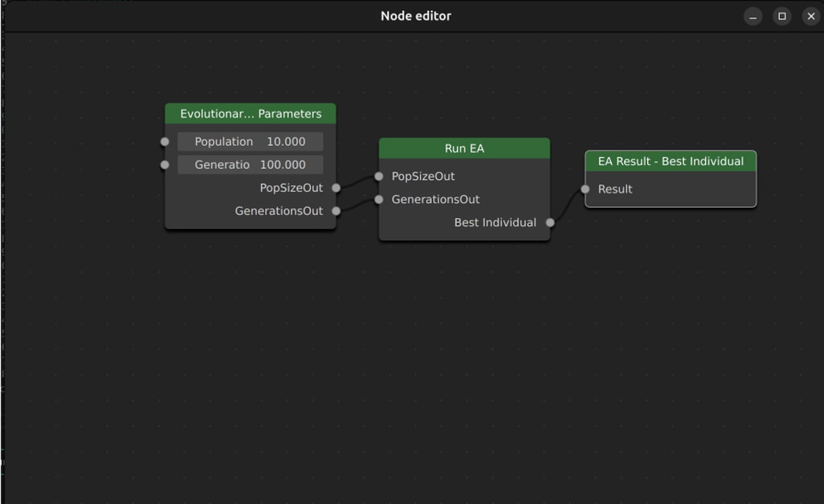Click the GenerationsOut input socket on Run EA
Screen dimensions: 824x504
click(379, 200)
